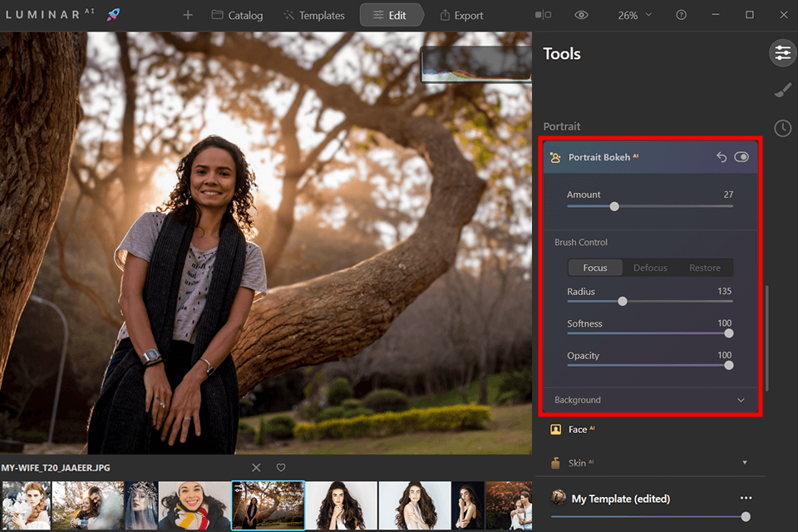Toggle Portrait Bokeh visibility eye
Screen dimensions: 798x532
point(741,157)
